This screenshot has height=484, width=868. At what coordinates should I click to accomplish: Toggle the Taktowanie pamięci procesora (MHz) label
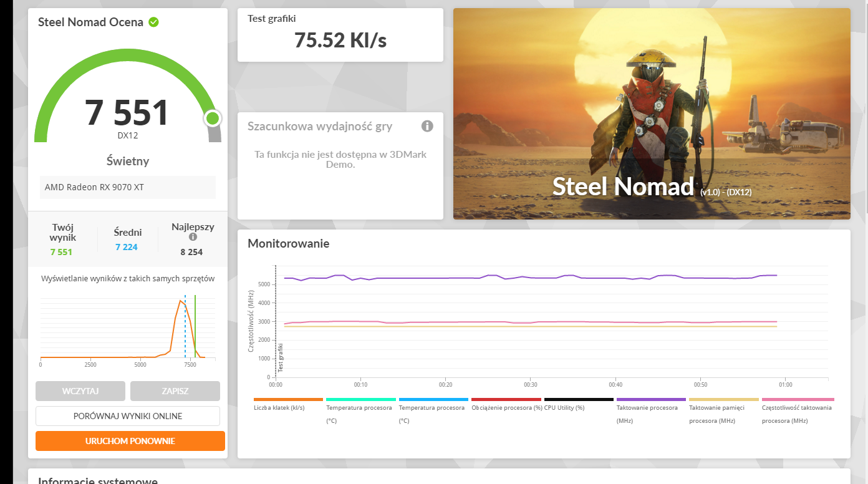716,414
